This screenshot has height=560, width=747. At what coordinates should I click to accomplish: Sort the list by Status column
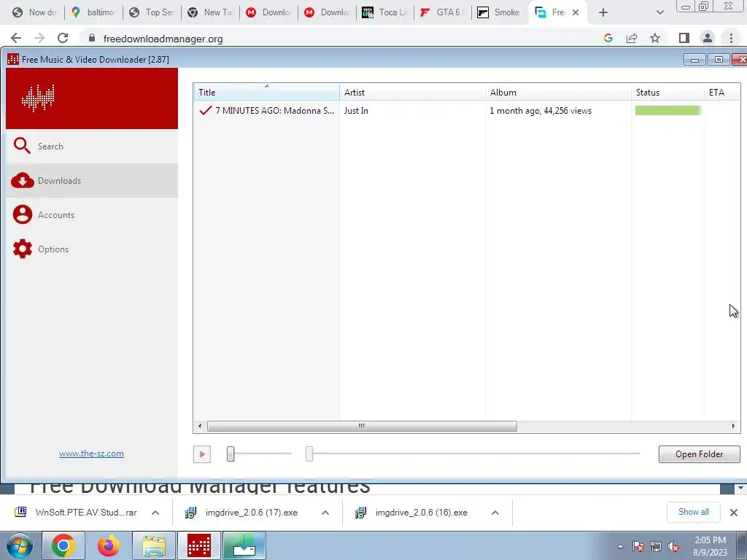pos(668,93)
